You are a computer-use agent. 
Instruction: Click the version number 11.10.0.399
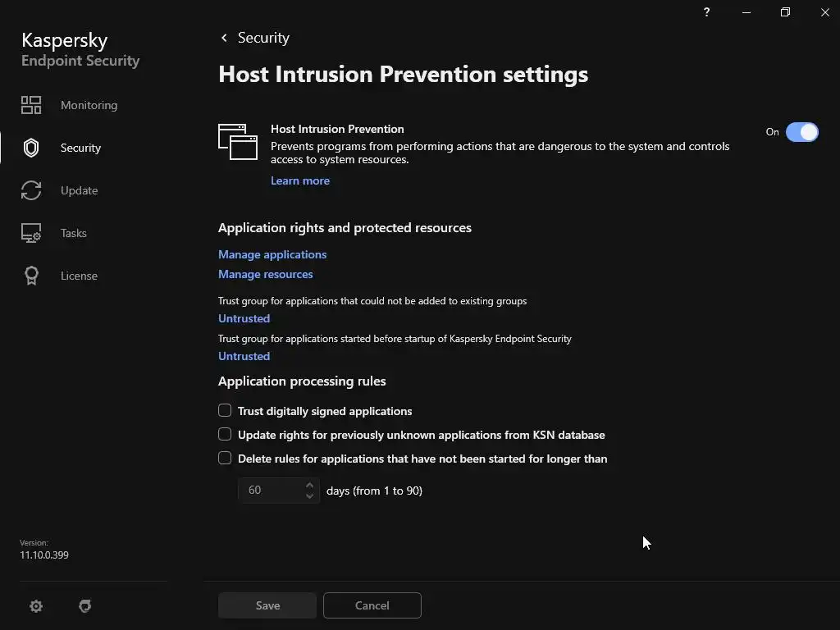coord(44,555)
